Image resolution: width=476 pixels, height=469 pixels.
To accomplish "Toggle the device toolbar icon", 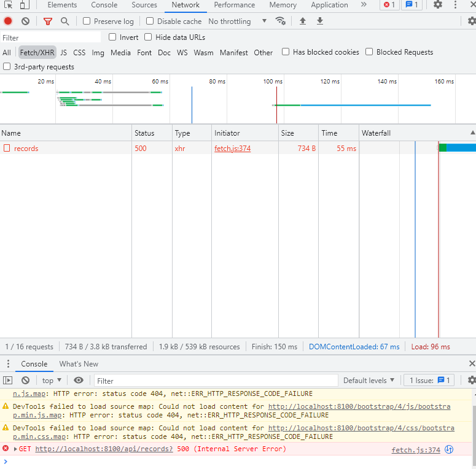I will point(25,5).
